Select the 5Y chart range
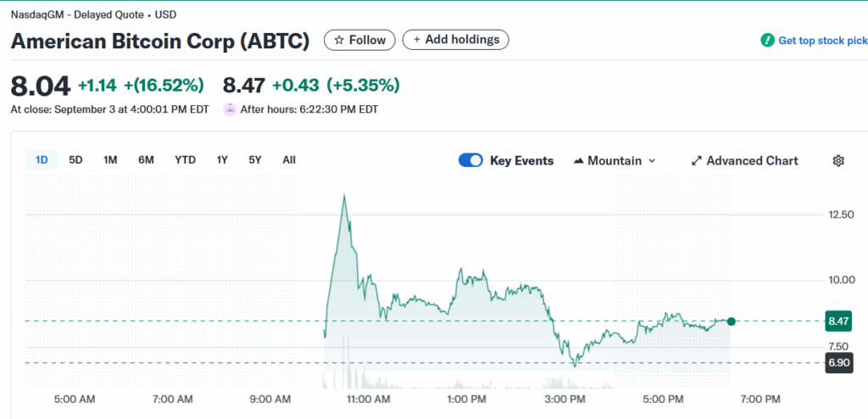Viewport: 868px width, 419px height. [x=255, y=159]
